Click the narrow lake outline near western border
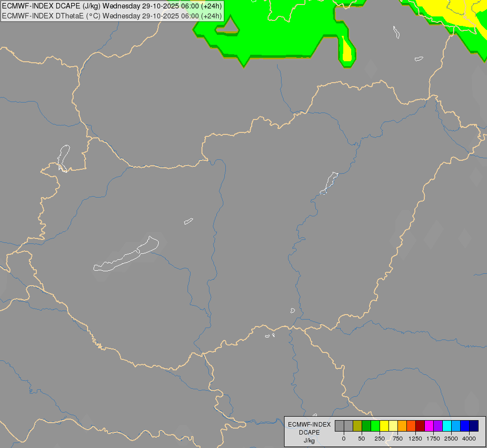487x448 pixels. [63, 158]
